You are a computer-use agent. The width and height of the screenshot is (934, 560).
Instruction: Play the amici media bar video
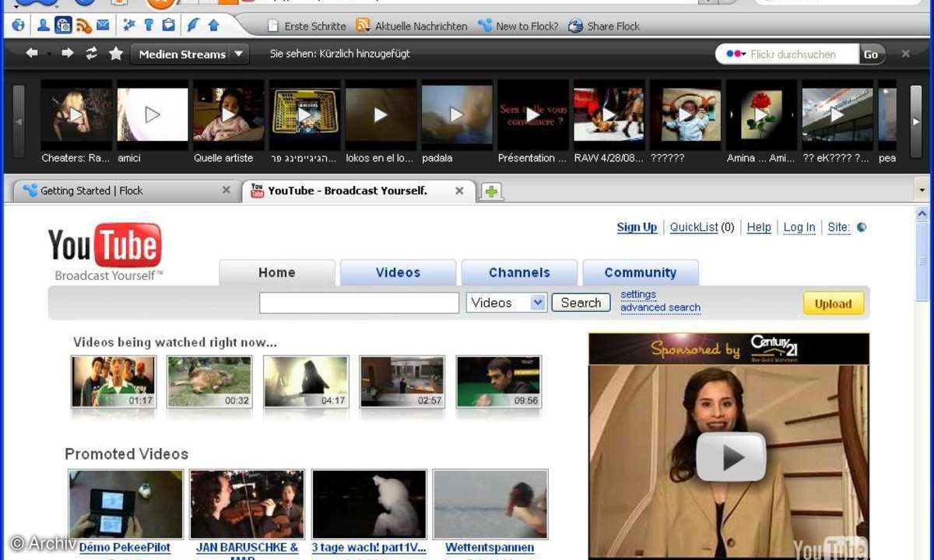click(153, 115)
